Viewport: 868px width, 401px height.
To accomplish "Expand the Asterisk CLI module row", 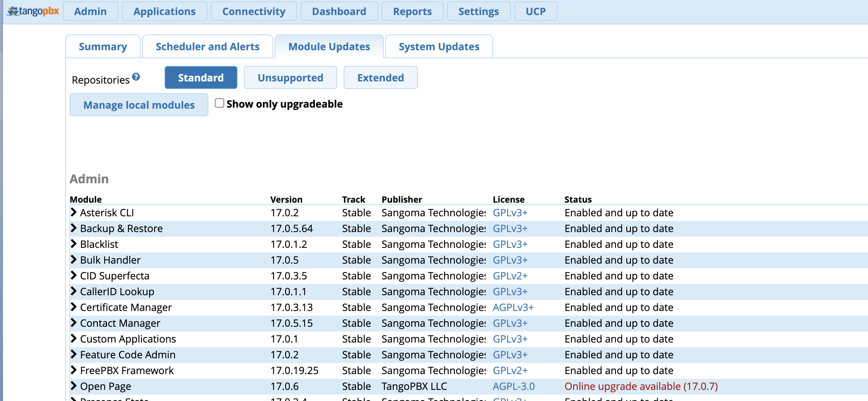I will click(x=74, y=212).
